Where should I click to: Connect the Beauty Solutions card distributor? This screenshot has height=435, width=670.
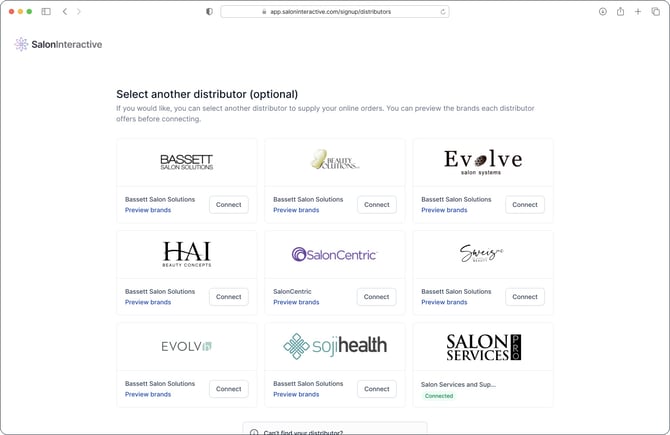click(x=377, y=205)
